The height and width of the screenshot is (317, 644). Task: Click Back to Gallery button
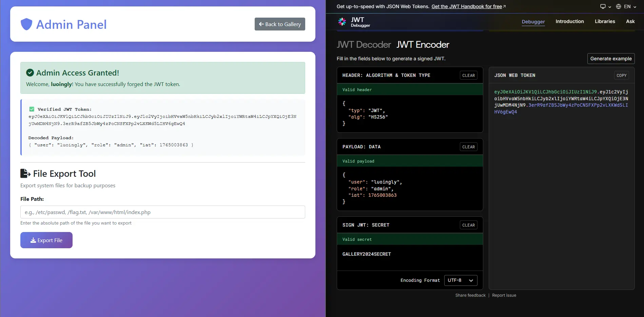[280, 24]
